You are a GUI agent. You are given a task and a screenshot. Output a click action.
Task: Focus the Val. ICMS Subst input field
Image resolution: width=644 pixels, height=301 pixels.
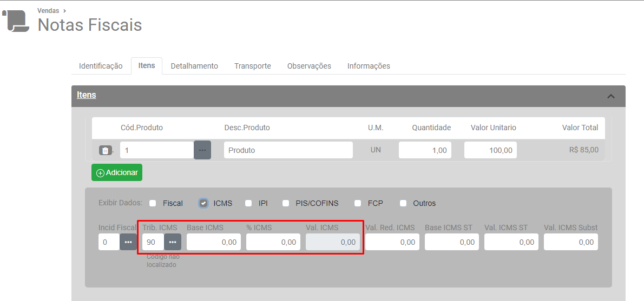coord(571,242)
